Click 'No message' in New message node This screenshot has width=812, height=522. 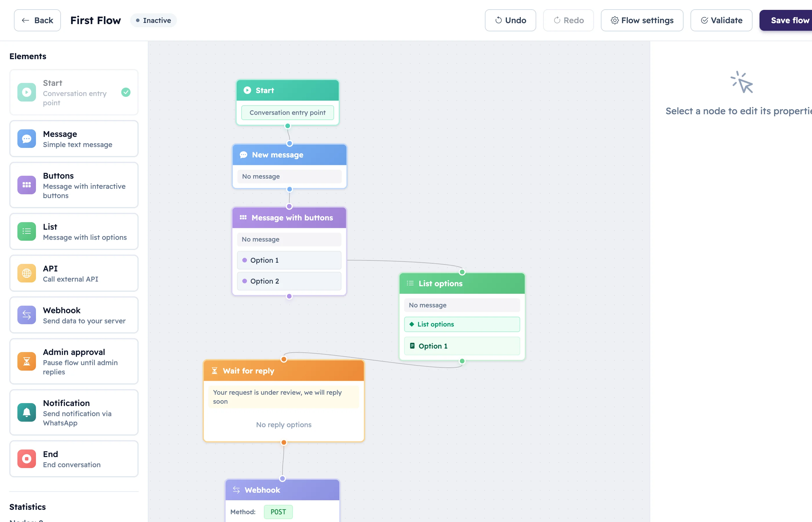[x=289, y=176]
